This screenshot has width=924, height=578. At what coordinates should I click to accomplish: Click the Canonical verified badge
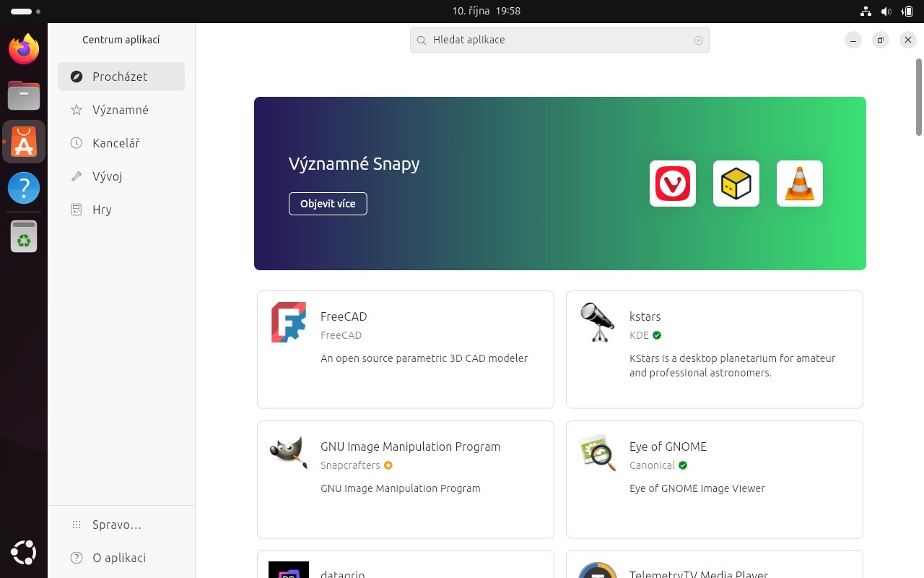pos(683,465)
